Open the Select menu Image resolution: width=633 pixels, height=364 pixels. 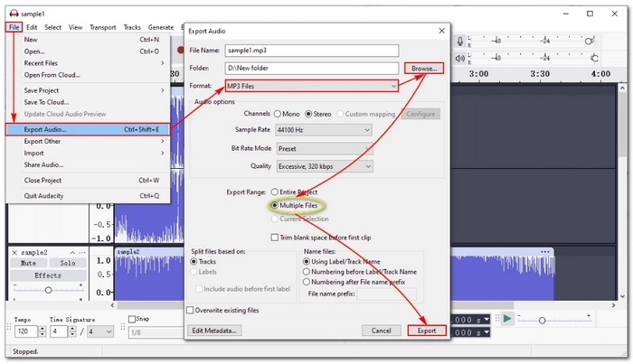(x=52, y=27)
